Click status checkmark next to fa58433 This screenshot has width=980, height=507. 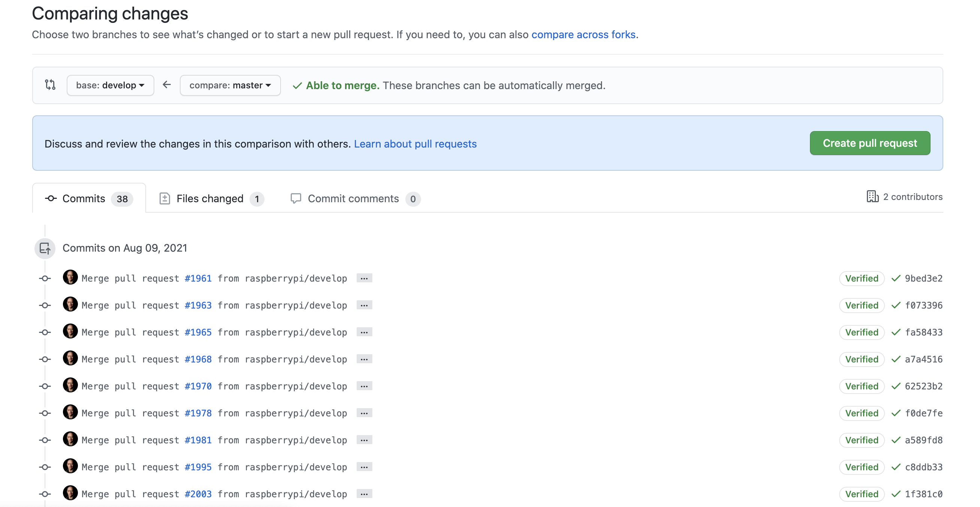(x=896, y=333)
